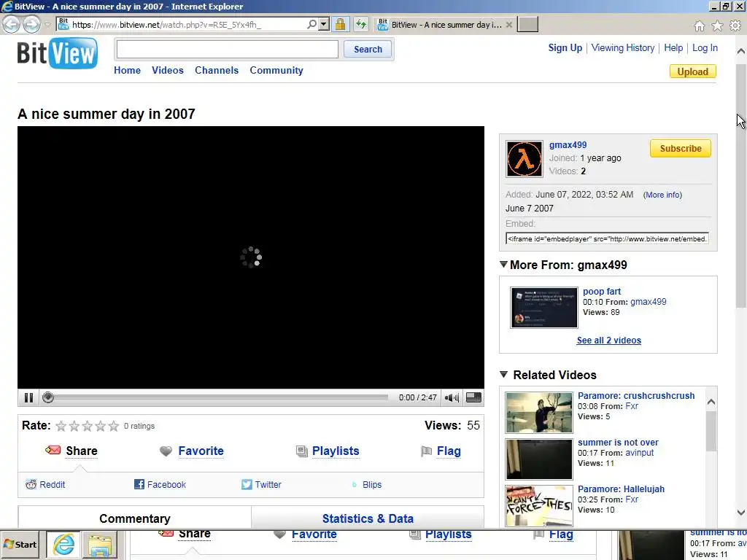Viewport: 747px width, 560px height.
Task: Click in the BitView search field
Action: [x=228, y=49]
